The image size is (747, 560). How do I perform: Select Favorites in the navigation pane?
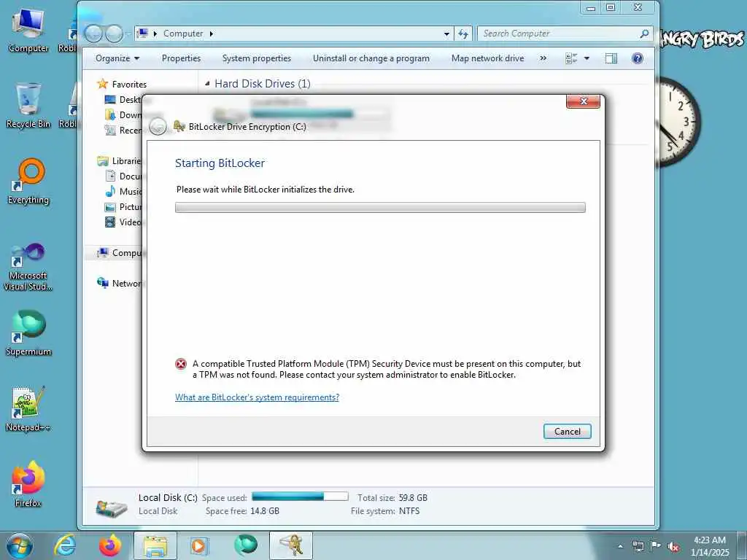[x=129, y=85]
